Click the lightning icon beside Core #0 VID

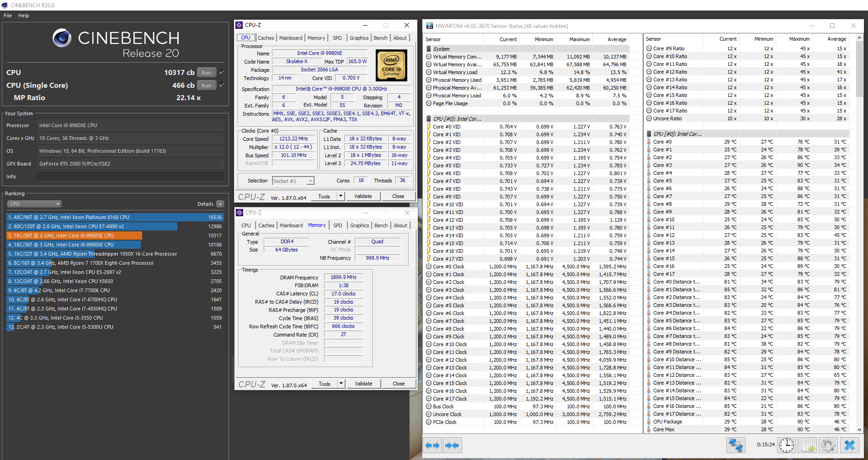point(429,127)
